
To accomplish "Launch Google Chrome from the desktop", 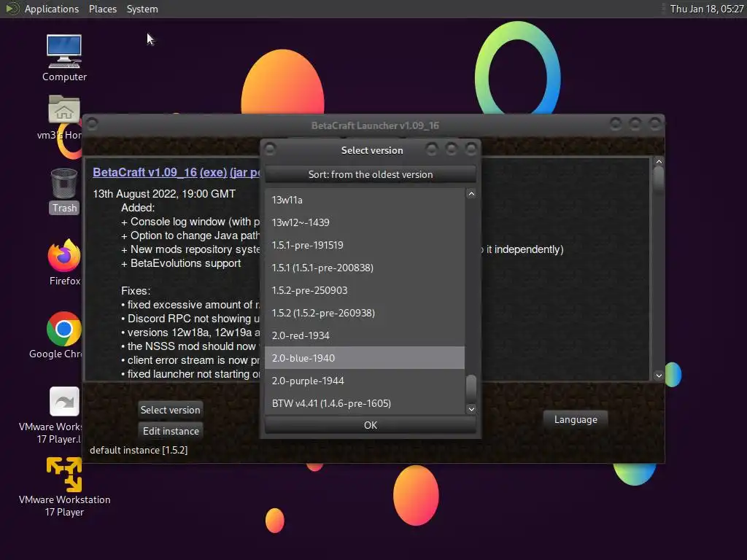I will [x=64, y=329].
